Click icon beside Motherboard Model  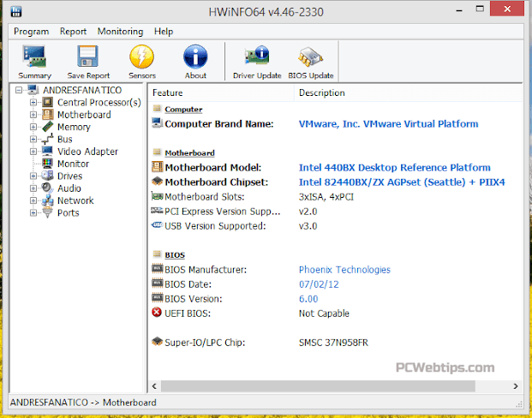[157, 166]
